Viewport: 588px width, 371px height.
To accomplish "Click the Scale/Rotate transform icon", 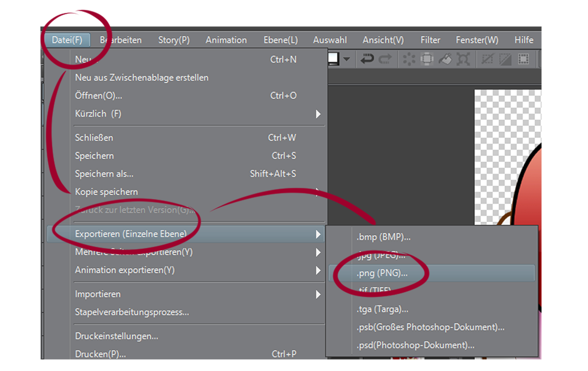I will (x=463, y=59).
